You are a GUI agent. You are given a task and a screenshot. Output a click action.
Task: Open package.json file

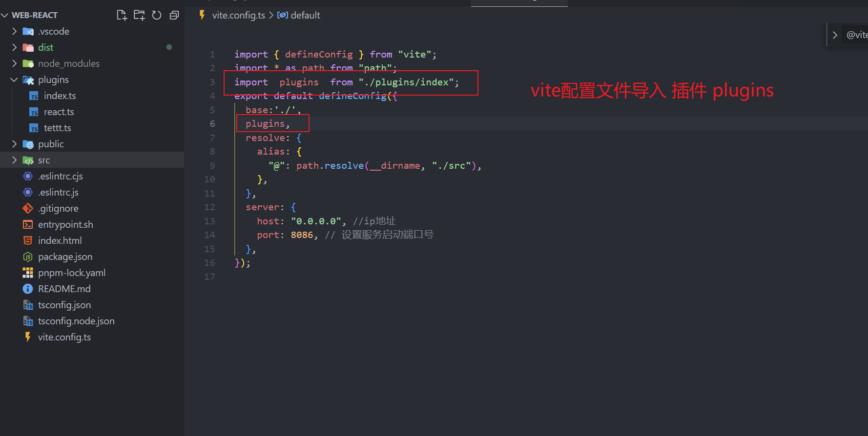click(65, 257)
